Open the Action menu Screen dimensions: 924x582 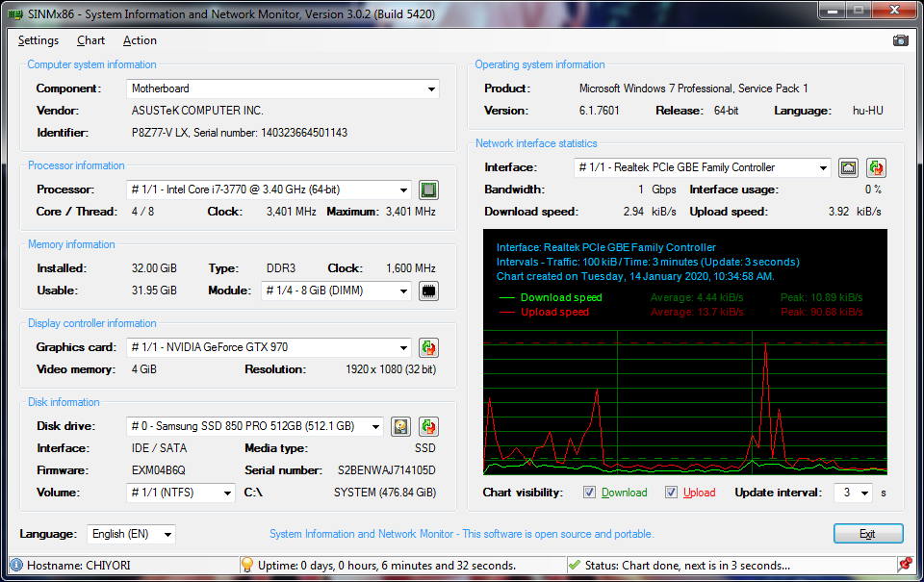tap(140, 40)
